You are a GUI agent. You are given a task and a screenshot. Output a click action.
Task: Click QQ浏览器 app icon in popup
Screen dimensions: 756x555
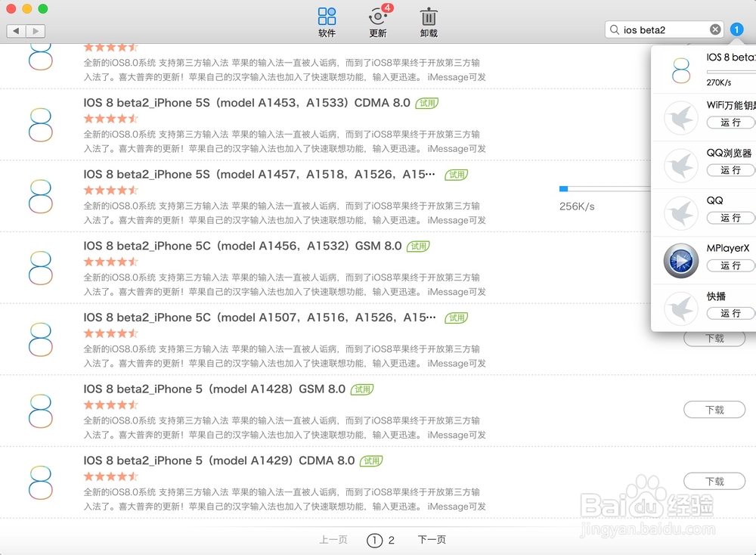tap(681, 166)
